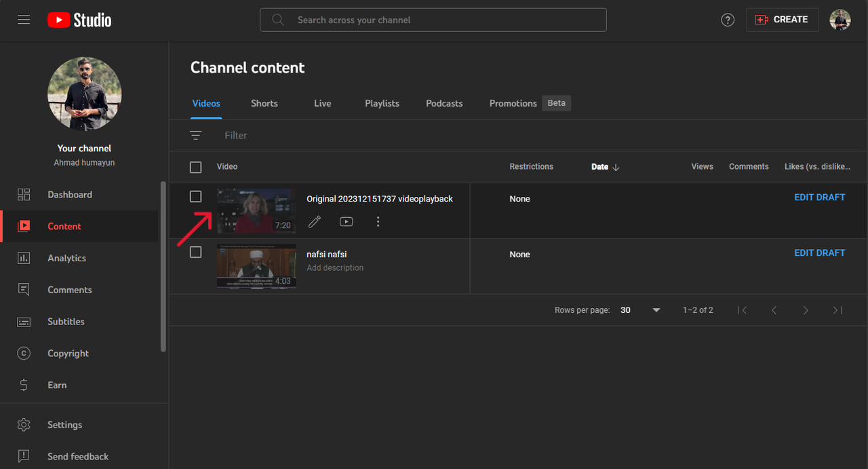The image size is (868, 469).
Task: Click Add description under nafsi nafsi
Action: coord(335,268)
